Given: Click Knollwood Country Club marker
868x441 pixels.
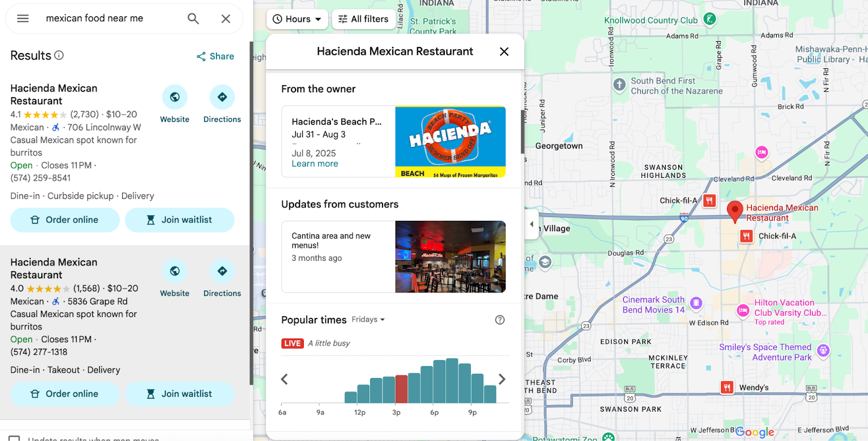Looking at the screenshot, I should tap(710, 19).
